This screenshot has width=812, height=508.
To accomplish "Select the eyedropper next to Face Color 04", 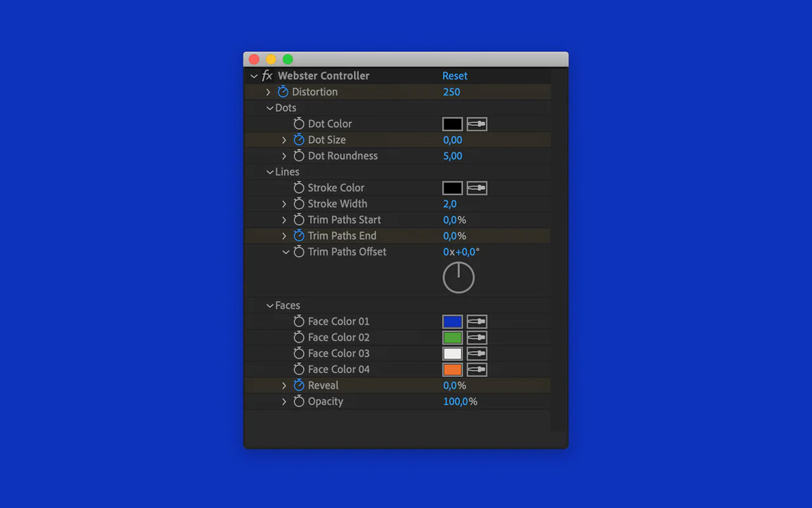I will tap(476, 369).
